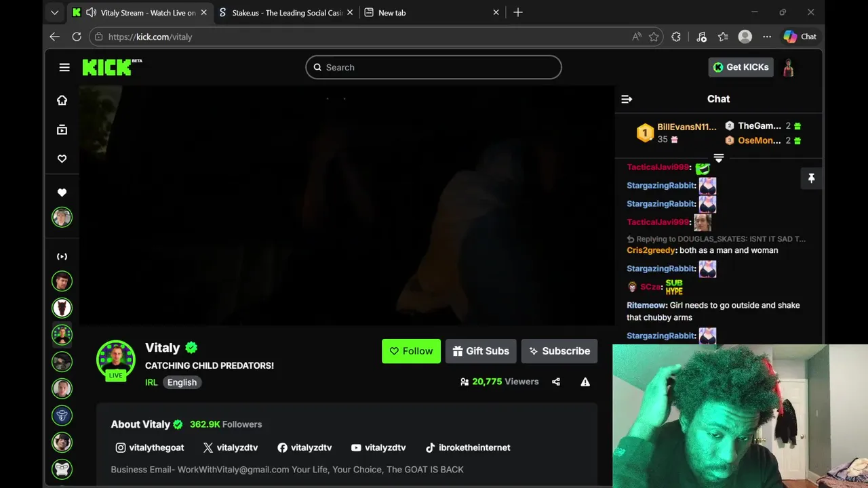
Task: Click Ritemeow username in chat
Action: (x=647, y=305)
